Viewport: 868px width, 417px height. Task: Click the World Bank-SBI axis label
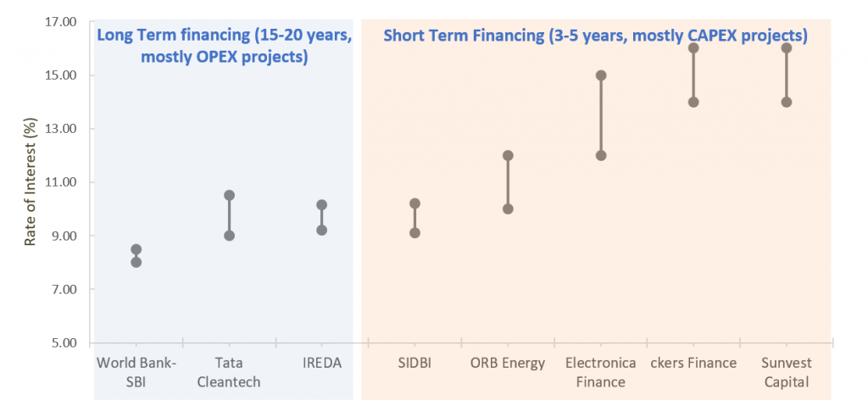click(x=136, y=372)
